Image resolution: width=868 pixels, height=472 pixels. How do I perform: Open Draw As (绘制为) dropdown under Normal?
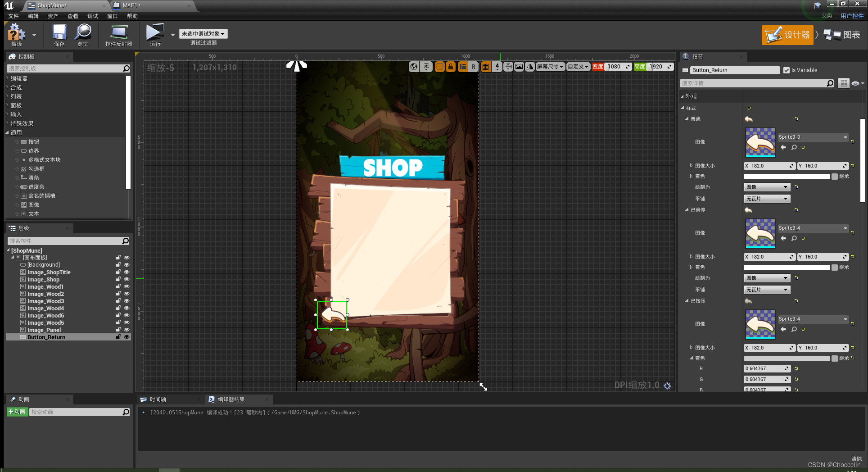pyautogui.click(x=767, y=187)
